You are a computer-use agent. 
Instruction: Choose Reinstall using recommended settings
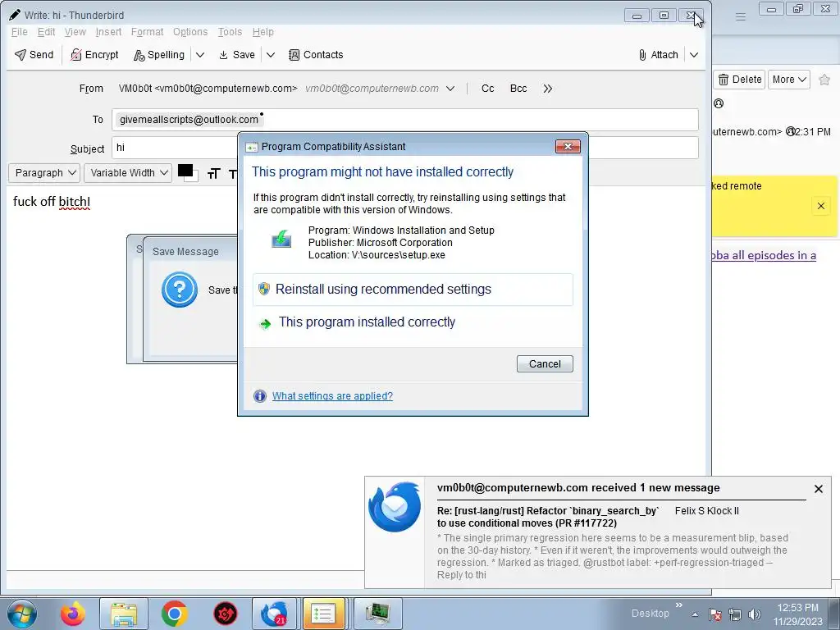[413, 290]
